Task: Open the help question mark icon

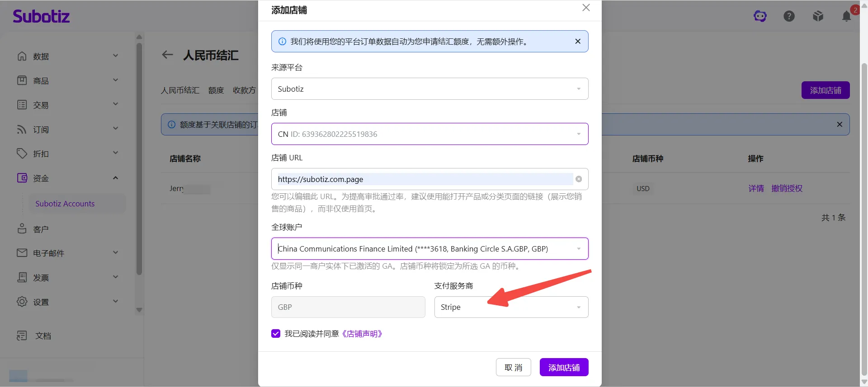Action: pyautogui.click(x=789, y=16)
